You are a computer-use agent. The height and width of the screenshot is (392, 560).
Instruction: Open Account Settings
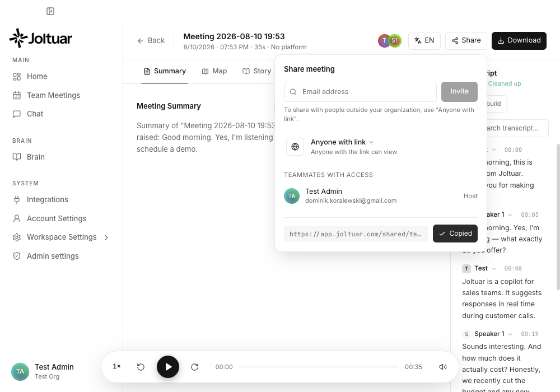click(x=57, y=218)
